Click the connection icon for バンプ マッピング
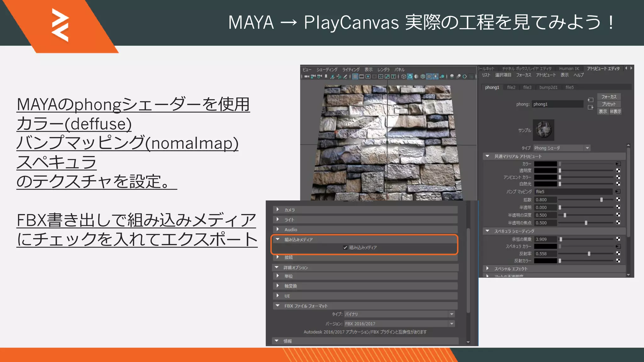 [618, 191]
